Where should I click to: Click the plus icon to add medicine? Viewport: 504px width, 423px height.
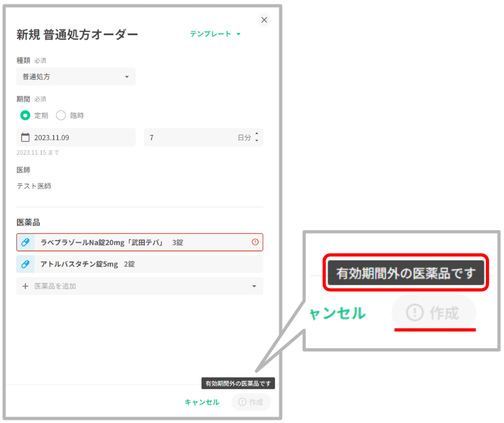tap(25, 286)
